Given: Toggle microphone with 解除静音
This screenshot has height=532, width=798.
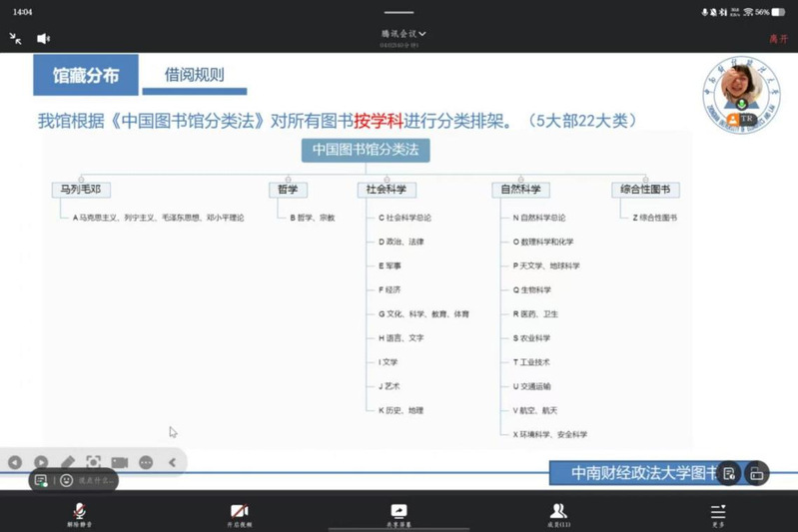Looking at the screenshot, I should pos(79,514).
